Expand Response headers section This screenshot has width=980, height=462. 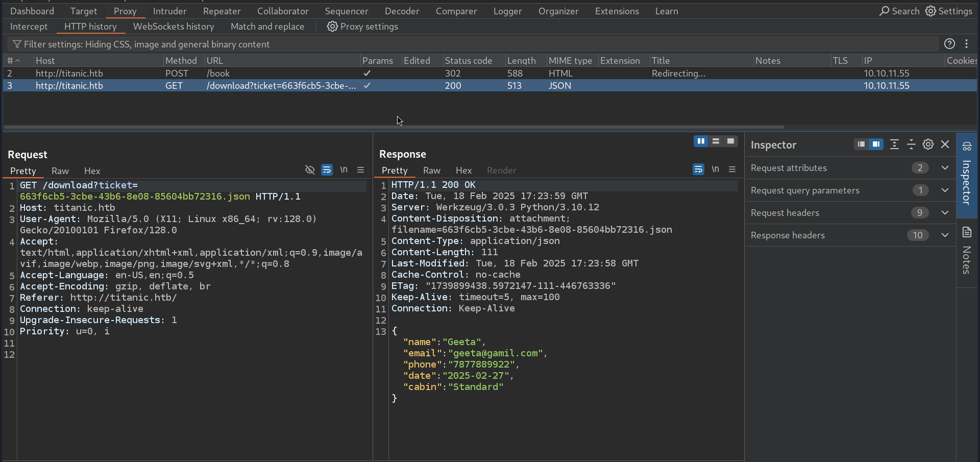tap(945, 235)
